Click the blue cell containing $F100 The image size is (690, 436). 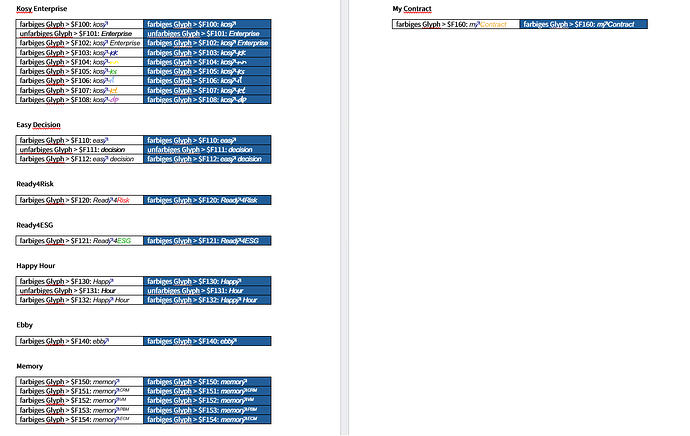(x=207, y=24)
